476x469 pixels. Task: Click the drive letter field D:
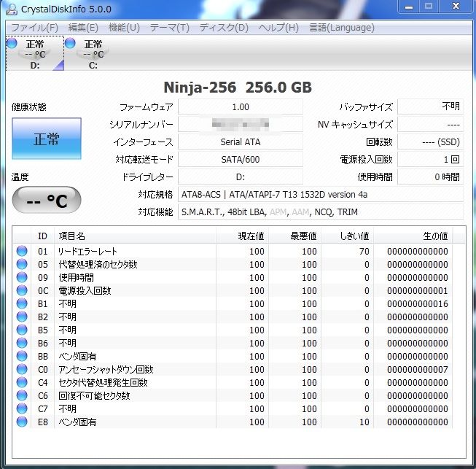coord(240,177)
